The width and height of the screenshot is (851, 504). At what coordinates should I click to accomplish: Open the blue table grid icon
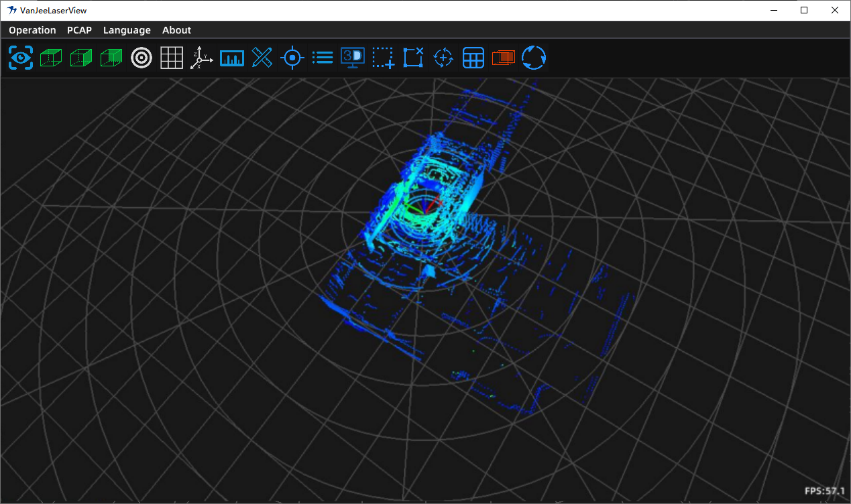(473, 58)
